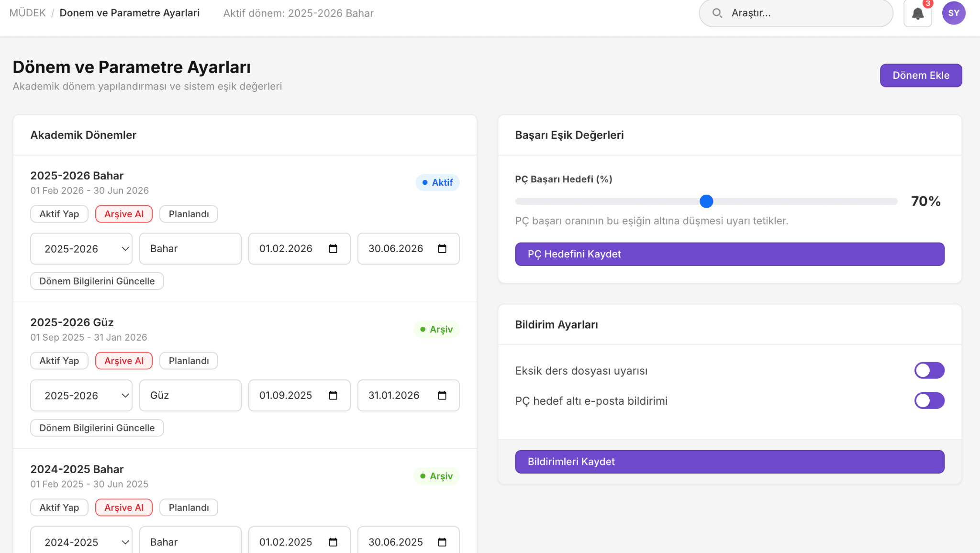Click Bildirimleri Kaydet button
980x553 pixels.
click(x=730, y=462)
